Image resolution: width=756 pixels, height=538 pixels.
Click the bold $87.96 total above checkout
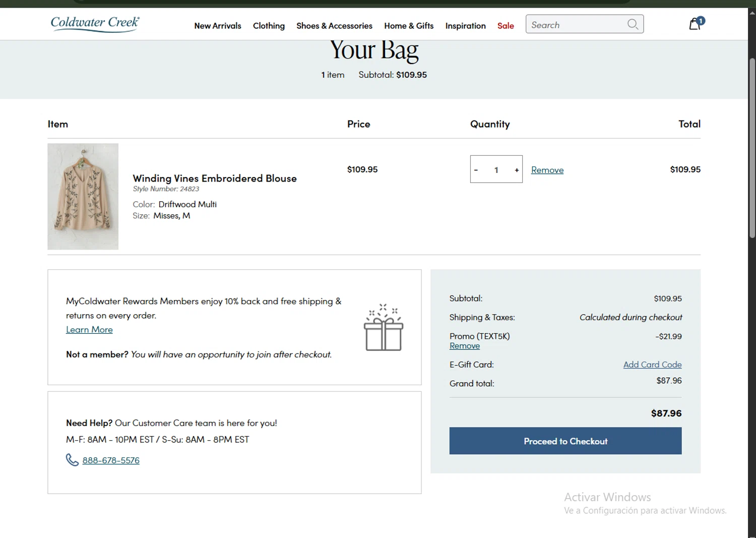point(666,413)
